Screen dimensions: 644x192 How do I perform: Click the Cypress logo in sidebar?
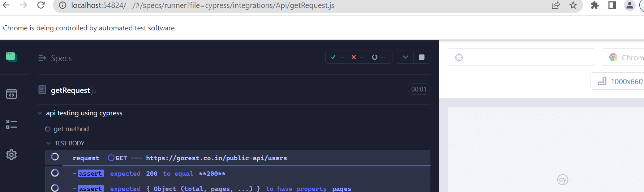[12, 57]
